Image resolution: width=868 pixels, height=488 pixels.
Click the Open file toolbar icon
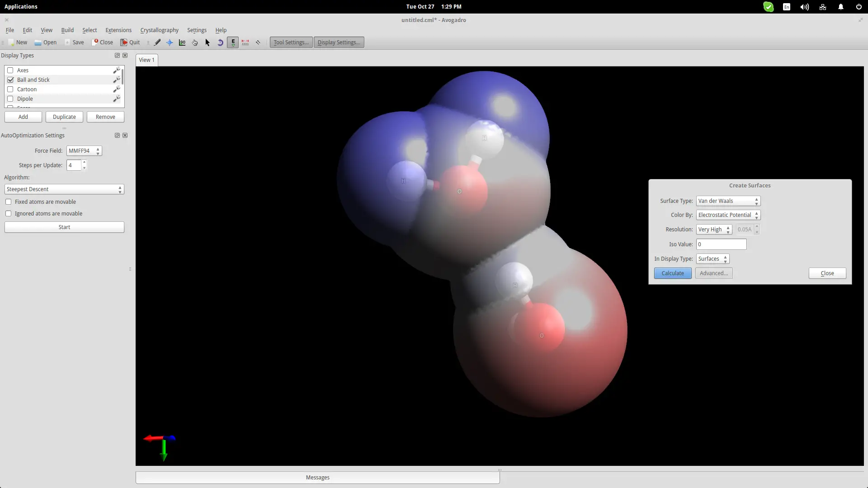pos(46,42)
